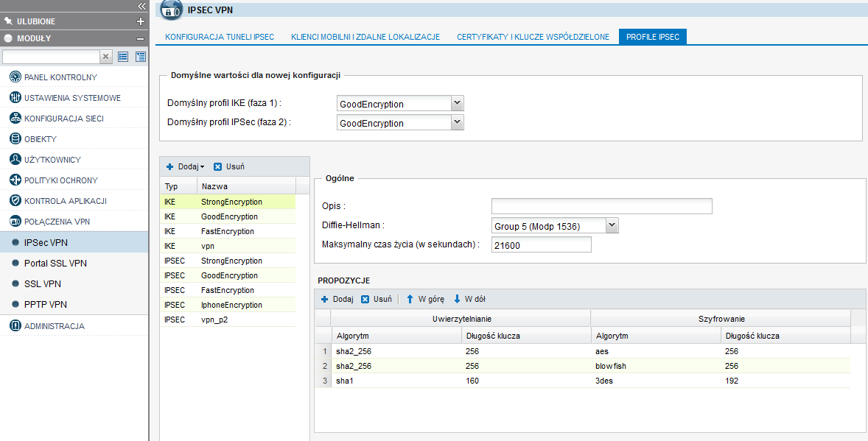
Task: Click Dodaj in PROPOZYCJE toolbar
Action: 337,299
